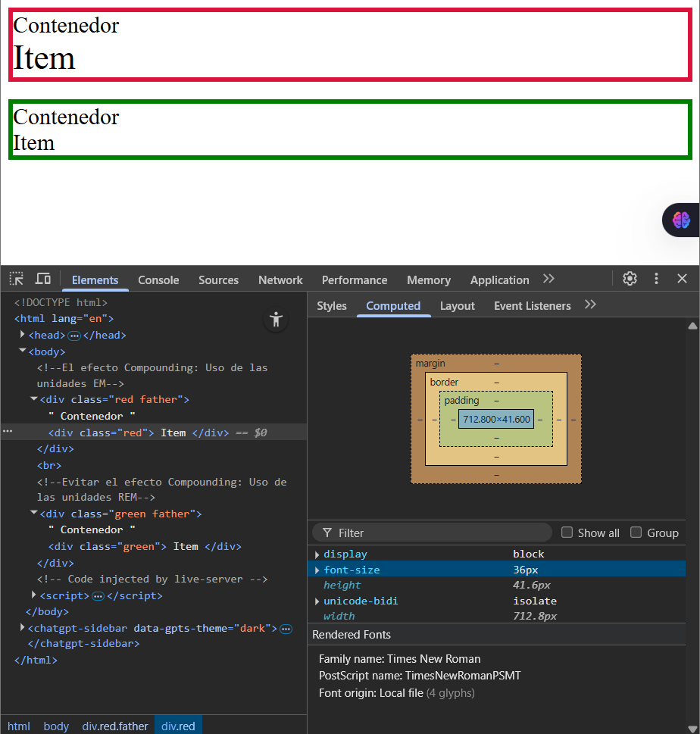The image size is (700, 734).
Task: Open the Memory tab
Action: [429, 280]
